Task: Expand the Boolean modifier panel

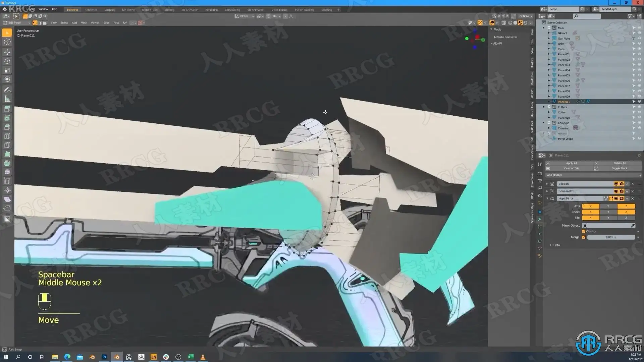Action: [547, 184]
